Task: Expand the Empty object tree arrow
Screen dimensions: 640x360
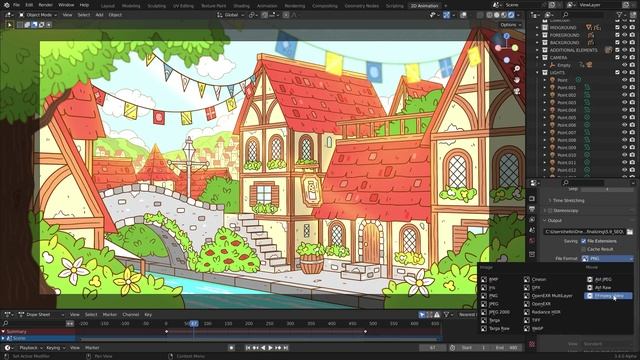Action: pyautogui.click(x=545, y=65)
